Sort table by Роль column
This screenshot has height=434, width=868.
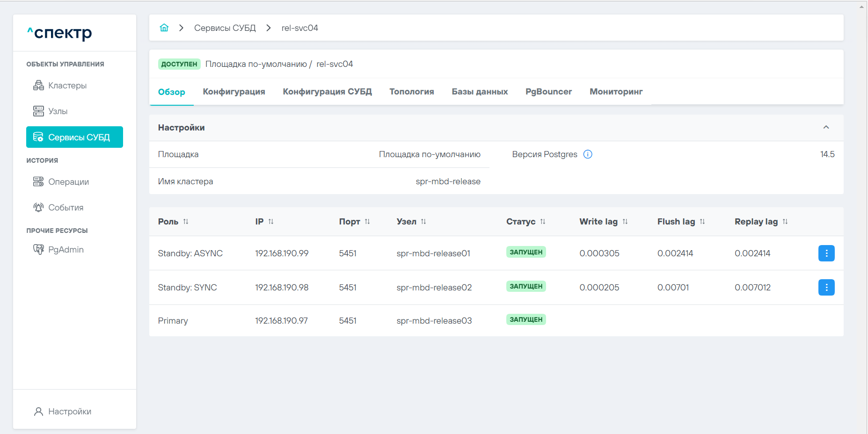[186, 222]
